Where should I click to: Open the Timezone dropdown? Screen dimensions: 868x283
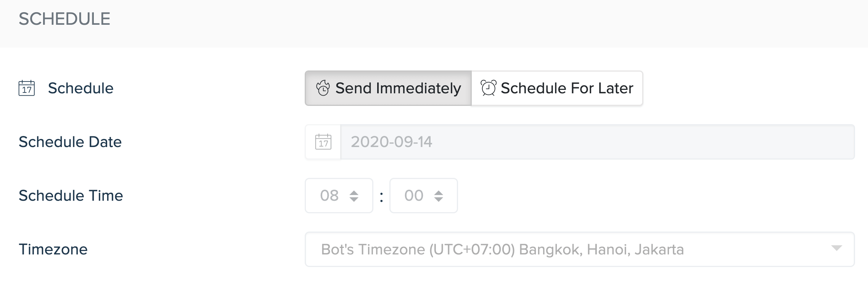(572, 249)
